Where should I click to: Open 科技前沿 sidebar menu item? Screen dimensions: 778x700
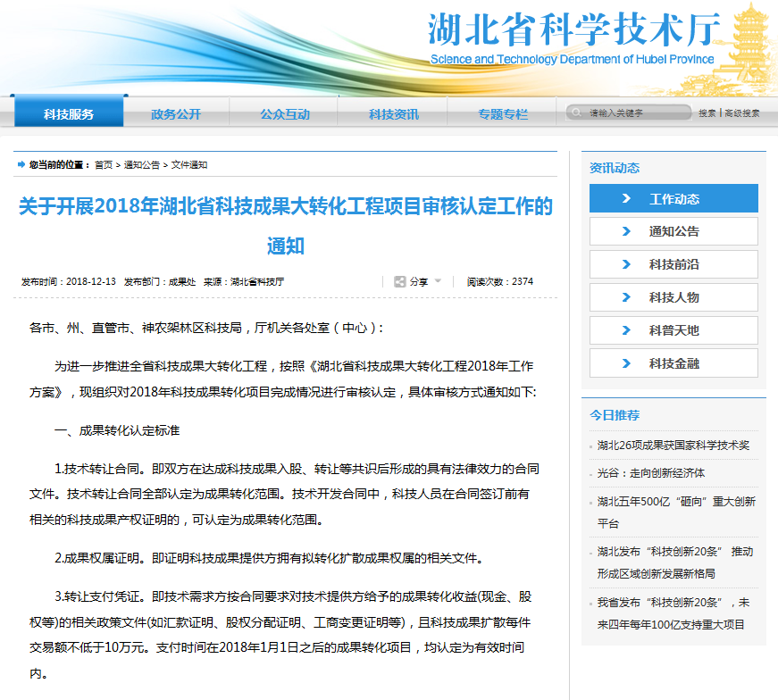(x=673, y=264)
